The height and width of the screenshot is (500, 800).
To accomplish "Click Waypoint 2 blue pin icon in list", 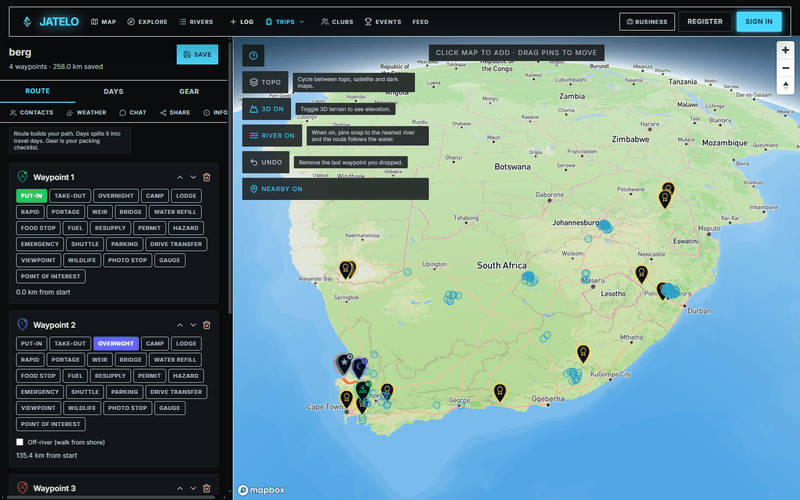I will (x=22, y=324).
